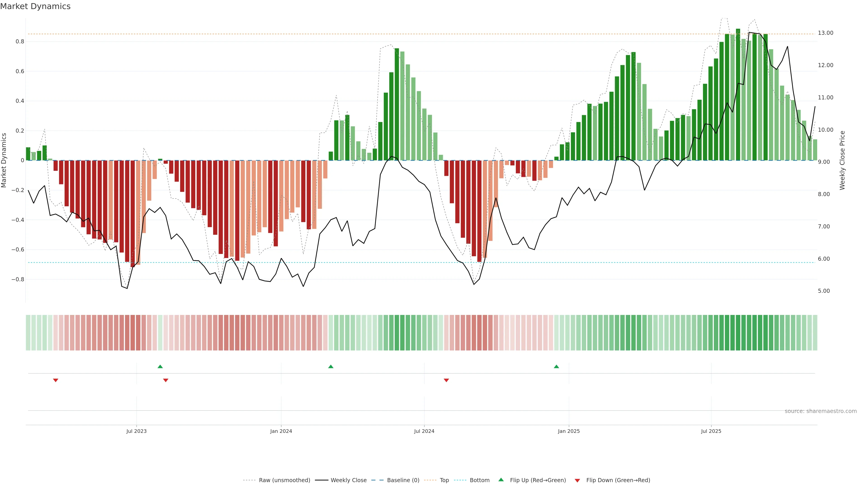Click the earliest red flip-down triangle marker
This screenshot has height=488, width=868.
tap(56, 380)
